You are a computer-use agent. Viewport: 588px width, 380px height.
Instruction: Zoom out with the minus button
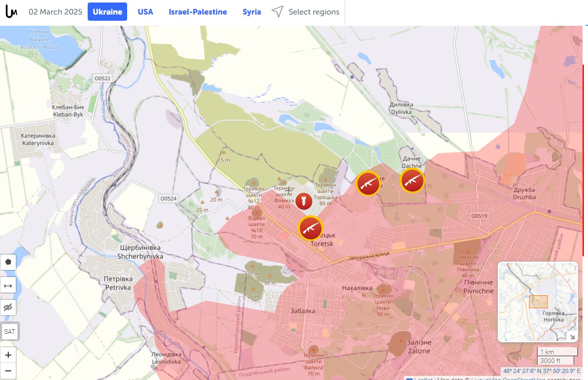pos(8,371)
